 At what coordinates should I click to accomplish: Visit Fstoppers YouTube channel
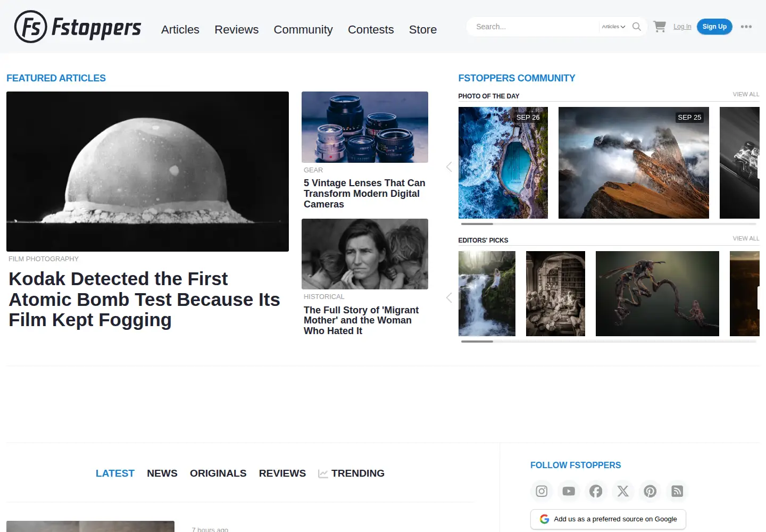click(x=569, y=491)
